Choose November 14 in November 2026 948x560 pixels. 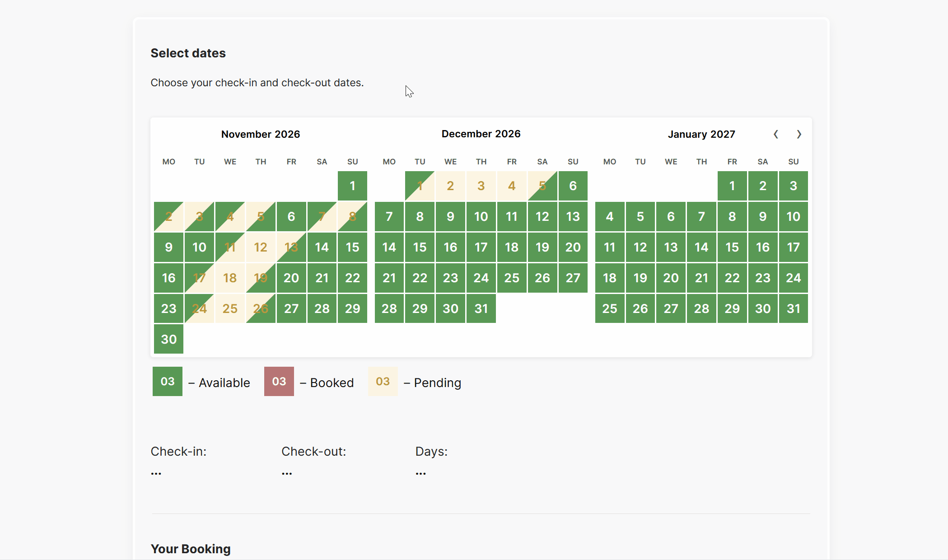pos(322,247)
